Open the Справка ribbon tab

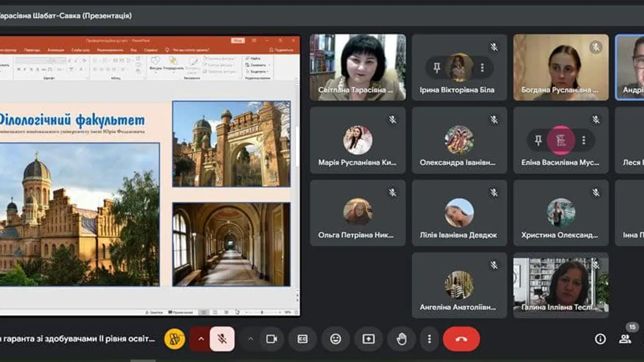click(151, 50)
